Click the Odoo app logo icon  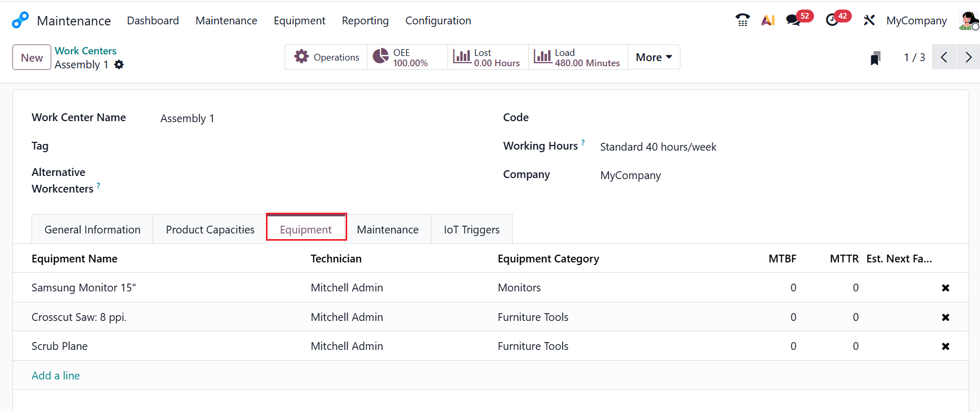(20, 20)
